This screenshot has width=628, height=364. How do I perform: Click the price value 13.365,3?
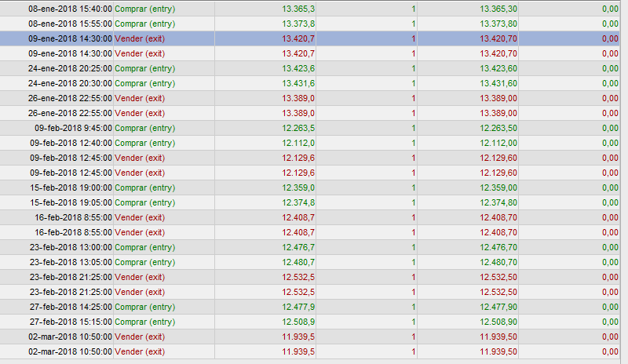(x=298, y=9)
